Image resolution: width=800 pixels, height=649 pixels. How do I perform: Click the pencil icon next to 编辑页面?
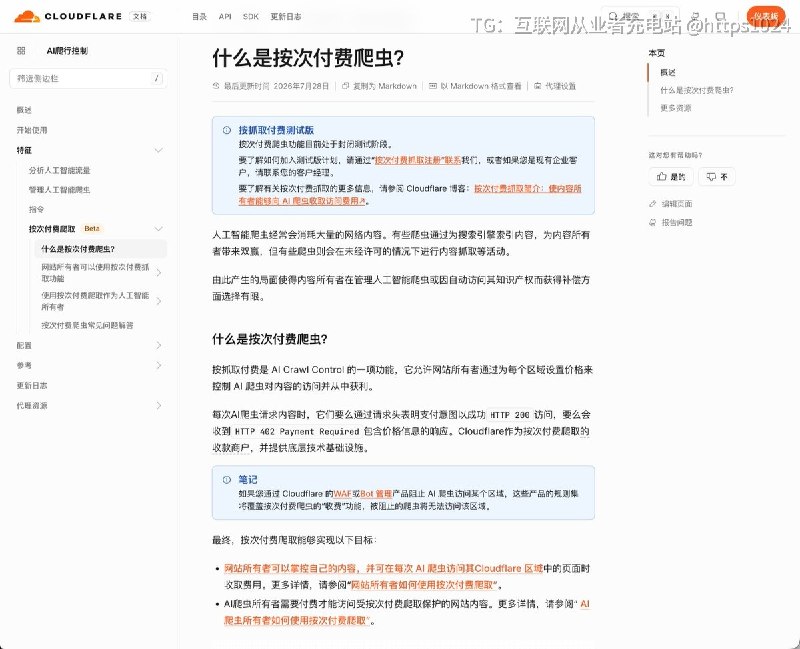point(653,204)
